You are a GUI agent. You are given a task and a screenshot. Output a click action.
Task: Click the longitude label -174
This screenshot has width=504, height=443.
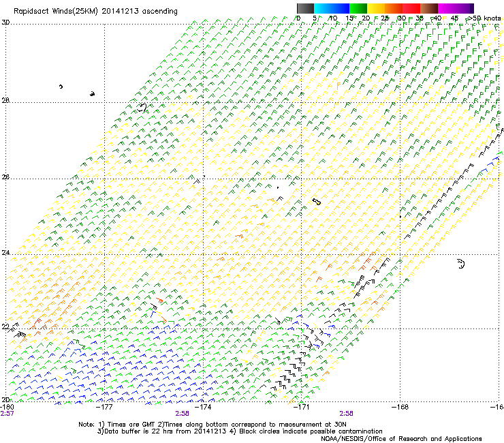pyautogui.click(x=204, y=407)
